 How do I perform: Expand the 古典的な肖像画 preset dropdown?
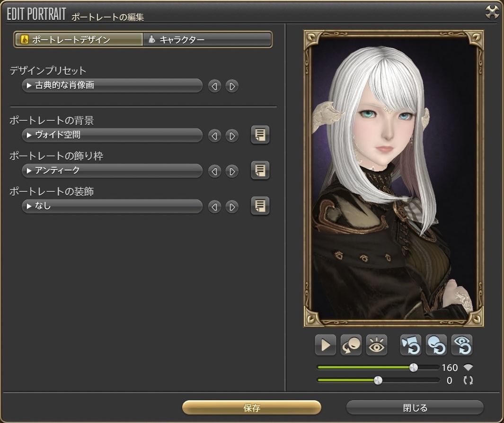[x=112, y=86]
